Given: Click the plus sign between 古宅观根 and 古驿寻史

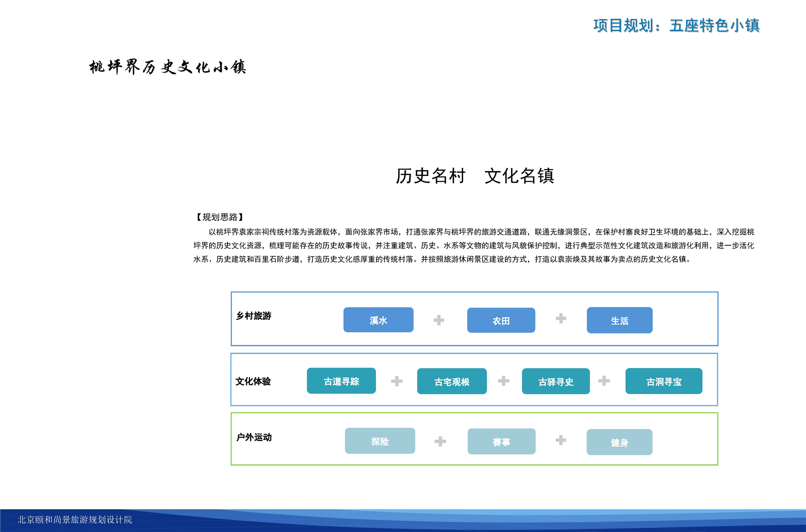Looking at the screenshot, I should coord(504,380).
